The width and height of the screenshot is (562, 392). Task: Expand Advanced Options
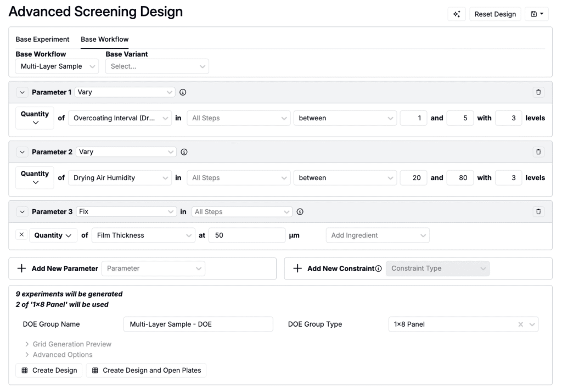click(x=63, y=355)
